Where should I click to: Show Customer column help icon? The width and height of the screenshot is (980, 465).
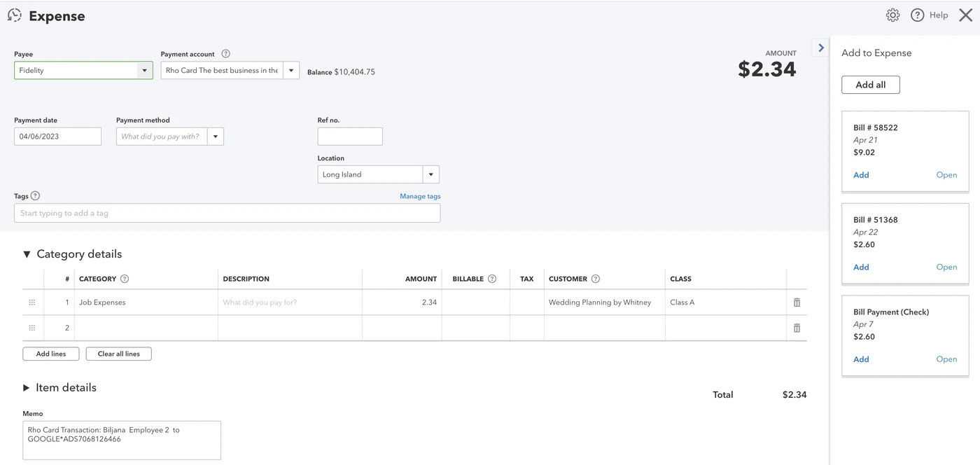point(596,279)
